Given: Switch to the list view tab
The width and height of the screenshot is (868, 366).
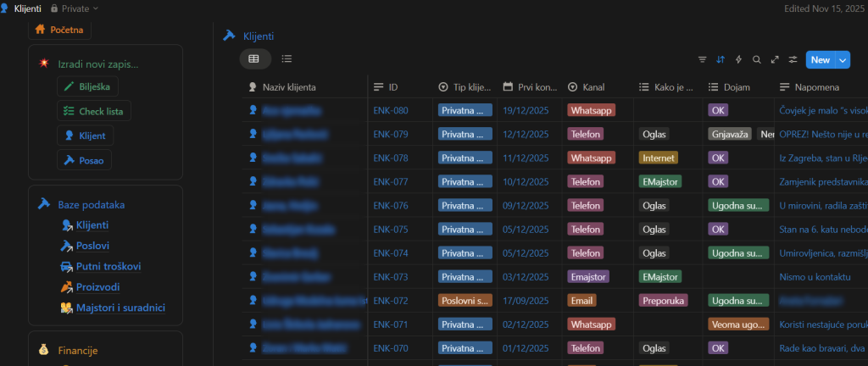Looking at the screenshot, I should click(287, 58).
